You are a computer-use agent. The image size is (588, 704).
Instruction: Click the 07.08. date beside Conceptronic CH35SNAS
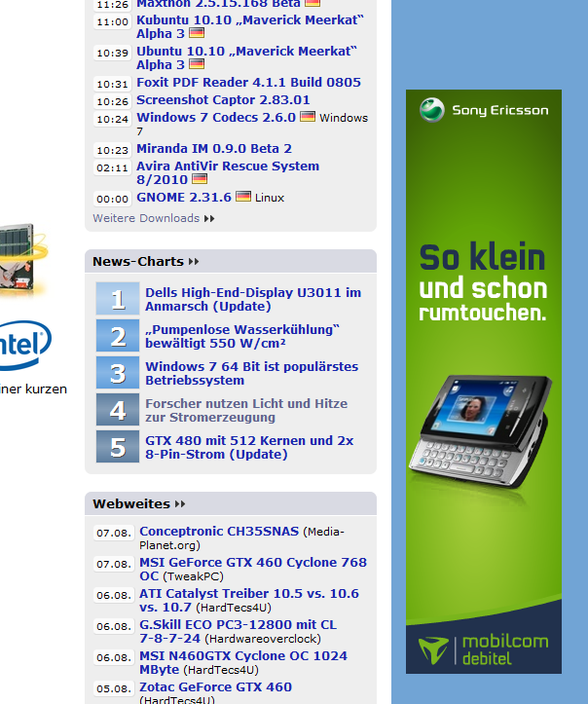(x=114, y=533)
